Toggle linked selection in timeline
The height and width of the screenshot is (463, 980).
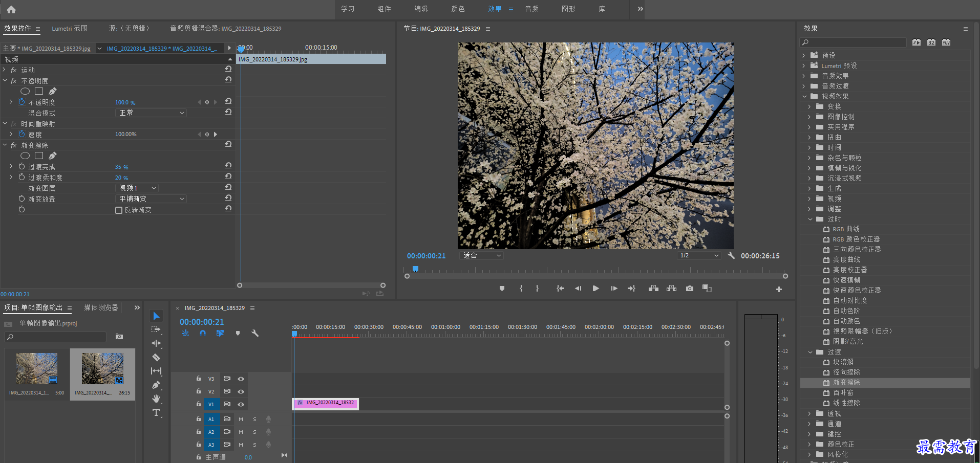220,333
